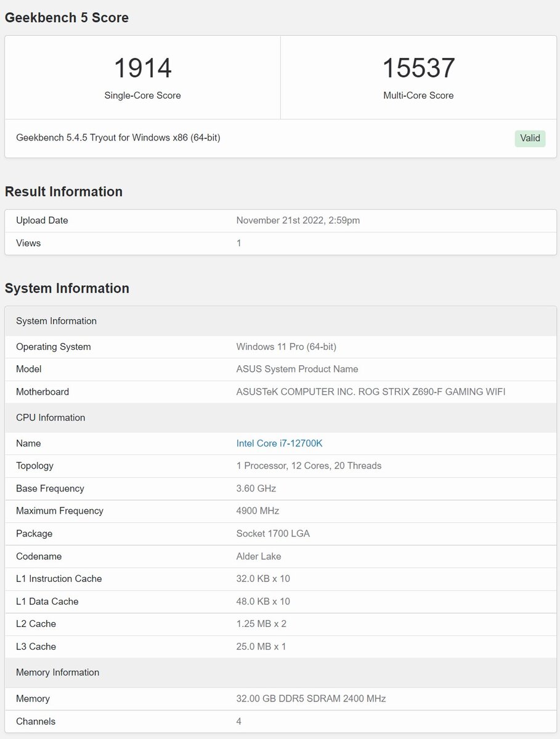Image resolution: width=560 pixels, height=739 pixels.
Task: Select Socket 1700 LGA package value
Action: (x=273, y=533)
